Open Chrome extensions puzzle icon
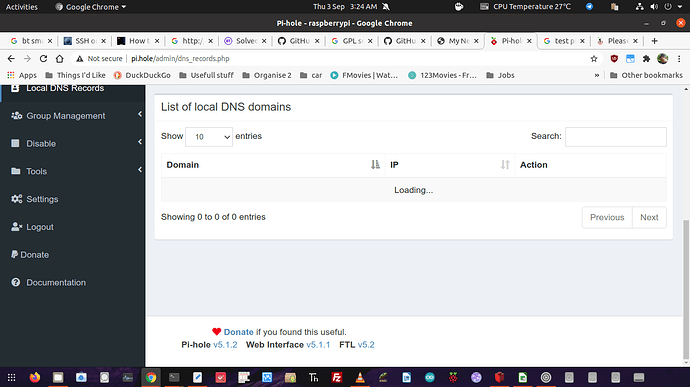Viewport: 690px width, 387px height. [x=646, y=59]
